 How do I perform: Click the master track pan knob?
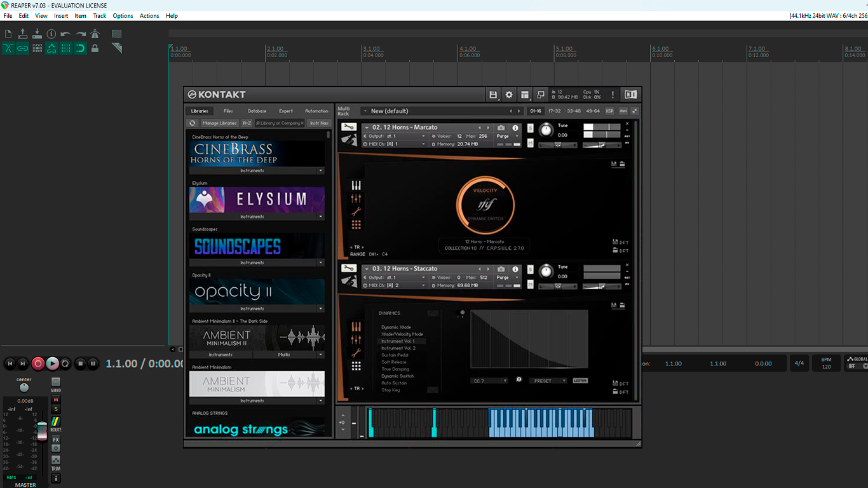(x=24, y=388)
